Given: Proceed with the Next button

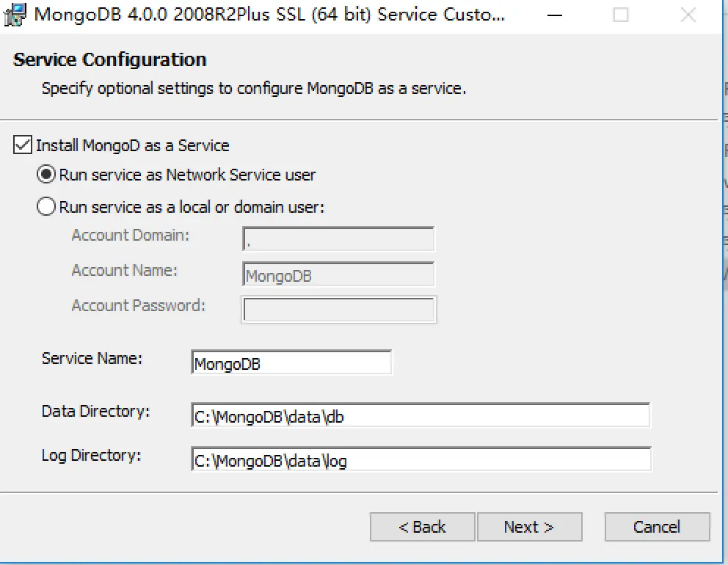Looking at the screenshot, I should [530, 527].
